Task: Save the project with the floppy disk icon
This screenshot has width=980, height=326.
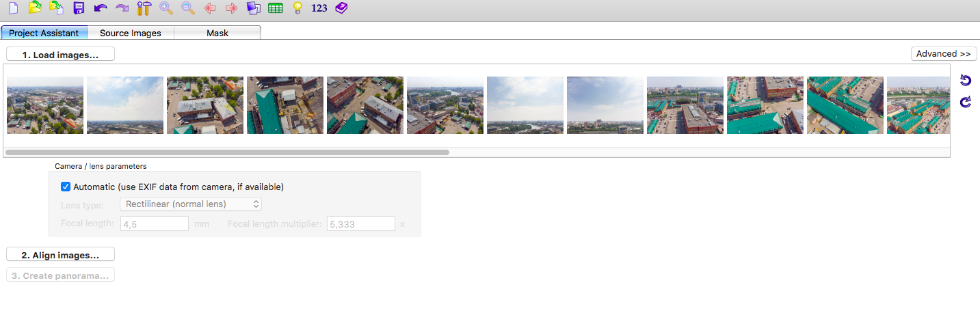Action: tap(79, 8)
